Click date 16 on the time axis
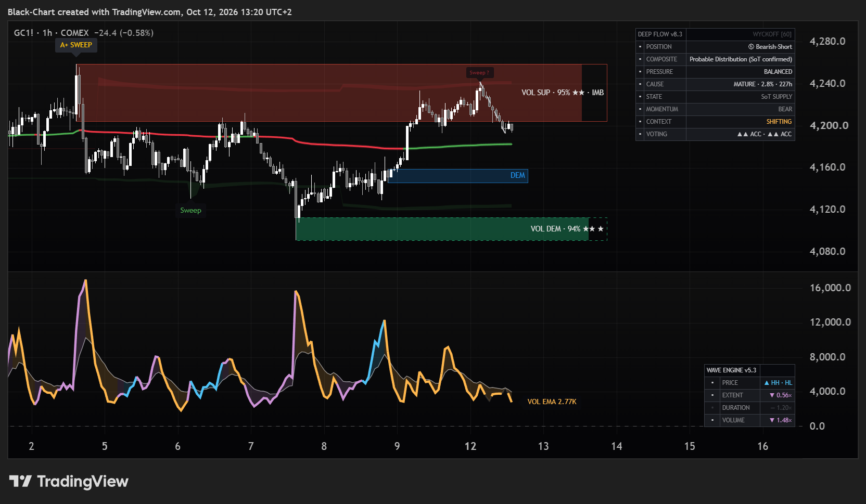866x504 pixels. [762, 446]
